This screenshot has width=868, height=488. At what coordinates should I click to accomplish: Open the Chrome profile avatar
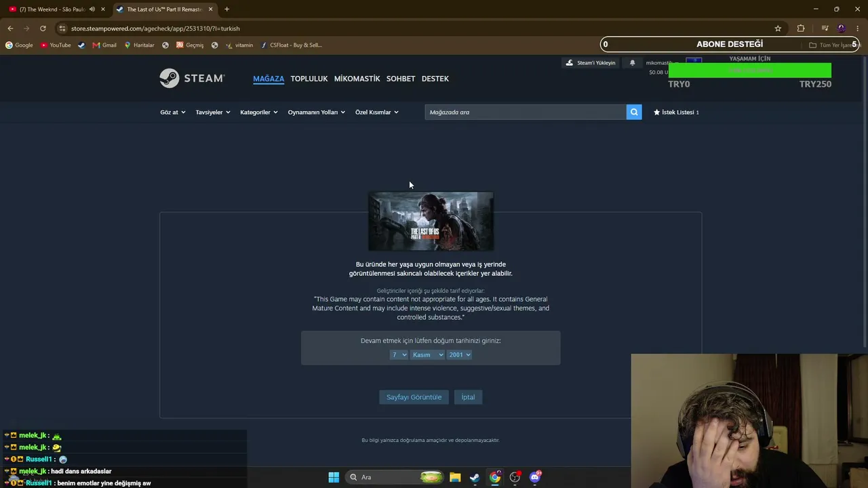point(842,28)
